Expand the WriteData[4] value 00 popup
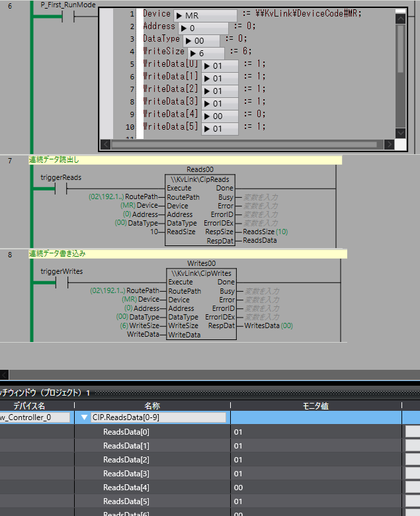 point(207,116)
